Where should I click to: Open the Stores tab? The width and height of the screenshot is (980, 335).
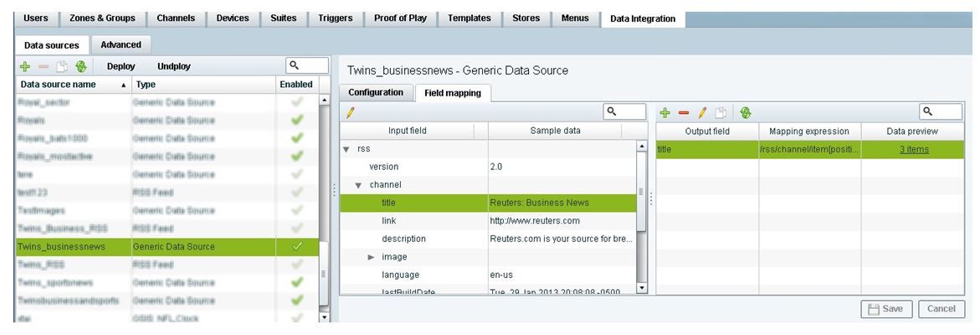[526, 18]
